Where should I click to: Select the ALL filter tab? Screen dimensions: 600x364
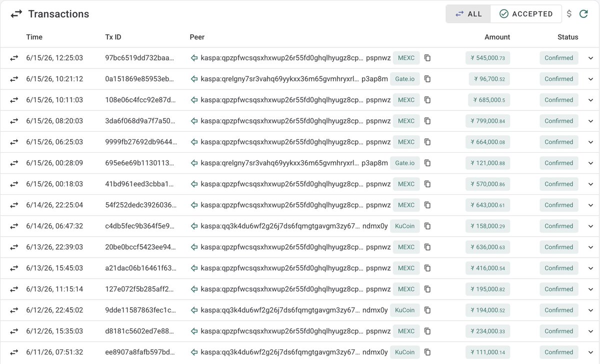click(468, 14)
